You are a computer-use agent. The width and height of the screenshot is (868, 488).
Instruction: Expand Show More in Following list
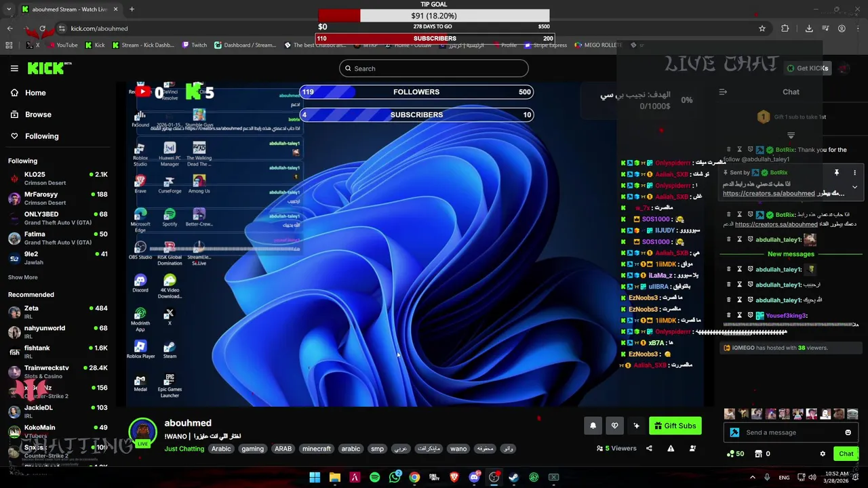pos(23,277)
